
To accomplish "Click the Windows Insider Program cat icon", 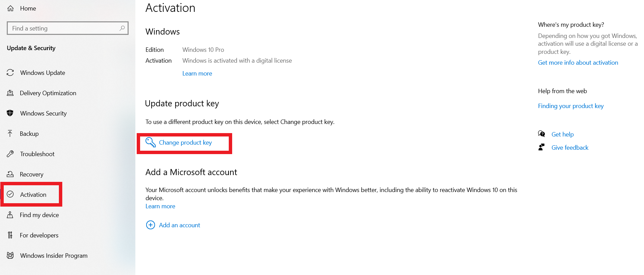I will [x=10, y=255].
